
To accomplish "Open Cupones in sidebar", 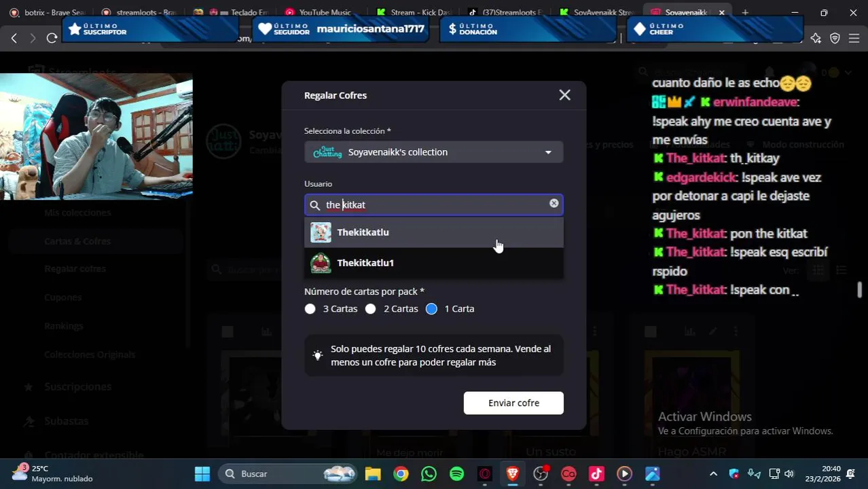I will pyautogui.click(x=62, y=297).
